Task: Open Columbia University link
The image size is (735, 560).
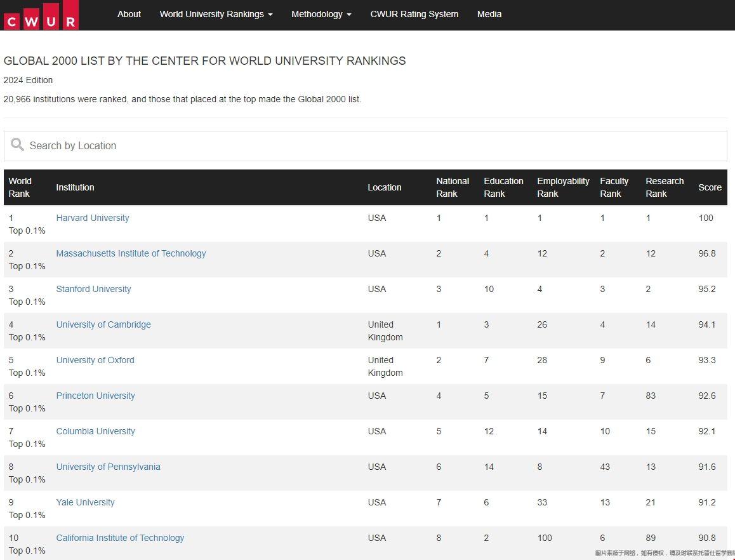Action: point(96,432)
